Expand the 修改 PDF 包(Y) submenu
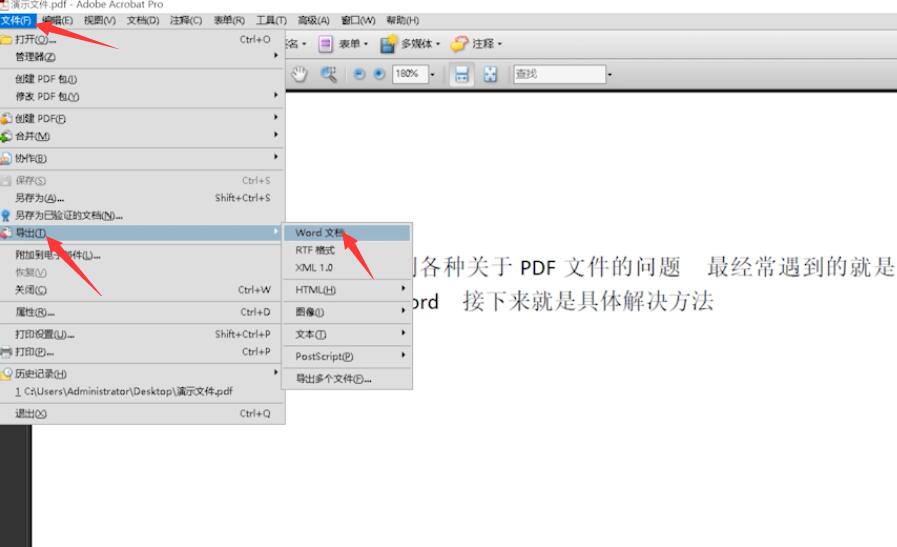Viewport: 897px width, 547px height. tap(142, 96)
